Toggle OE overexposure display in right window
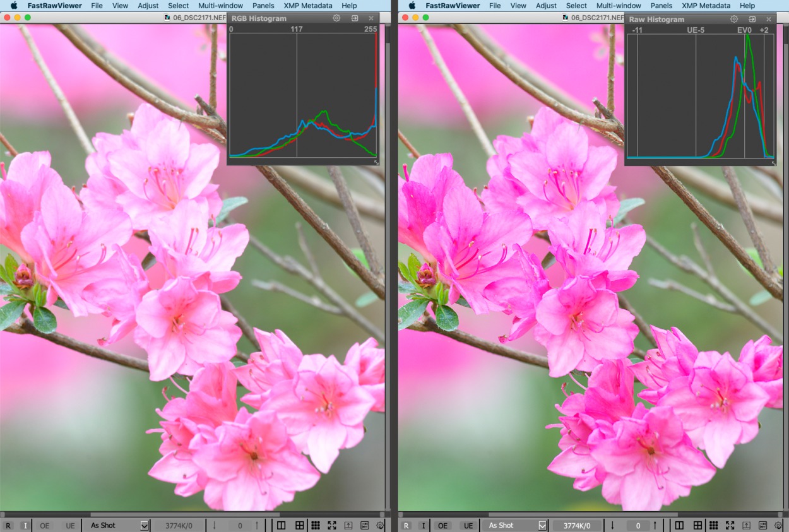Screen dimensions: 789x532 click(442, 526)
